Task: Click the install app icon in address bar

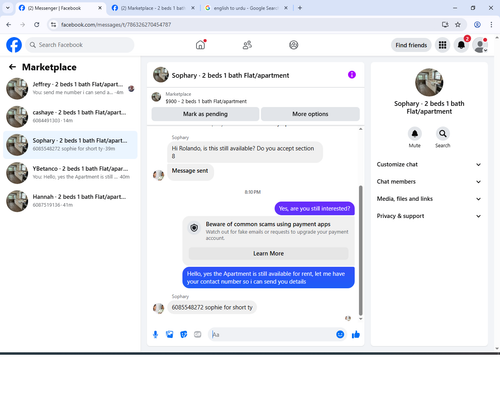Action: click(445, 25)
